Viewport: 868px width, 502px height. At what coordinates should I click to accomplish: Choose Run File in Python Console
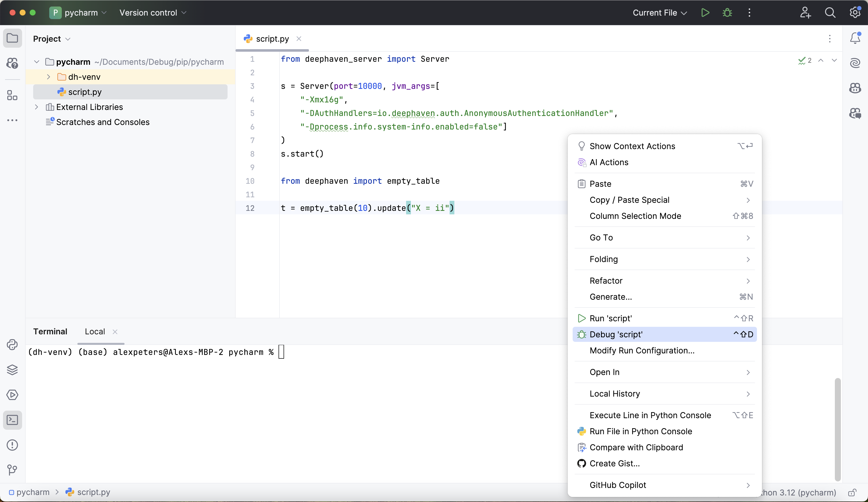click(640, 431)
